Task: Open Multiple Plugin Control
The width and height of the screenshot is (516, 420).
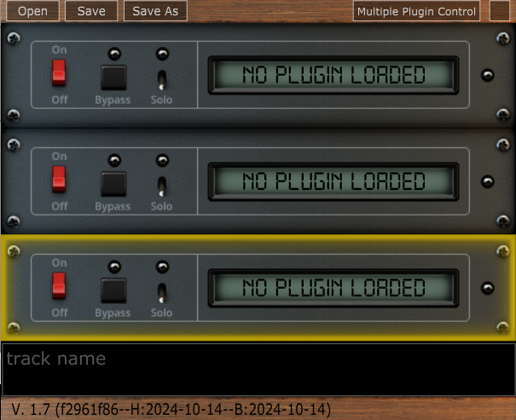Action: (416, 11)
